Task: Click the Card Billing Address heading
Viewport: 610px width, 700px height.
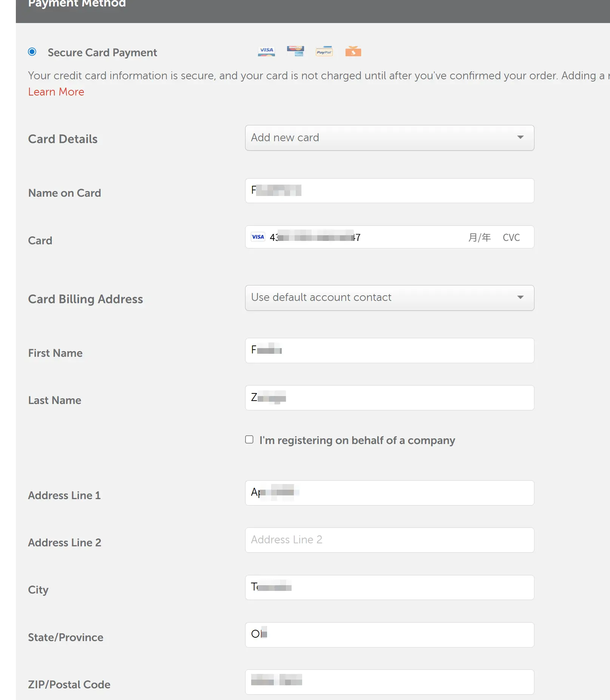Action: pos(85,299)
